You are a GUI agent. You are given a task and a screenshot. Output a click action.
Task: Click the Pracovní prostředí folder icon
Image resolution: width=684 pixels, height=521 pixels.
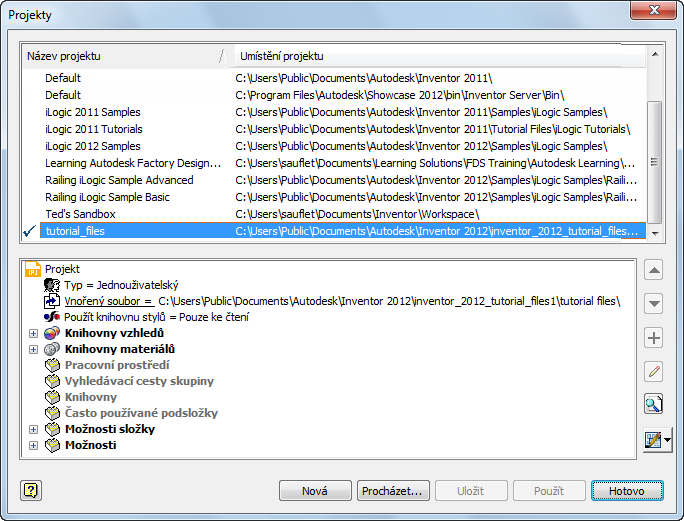(x=52, y=365)
